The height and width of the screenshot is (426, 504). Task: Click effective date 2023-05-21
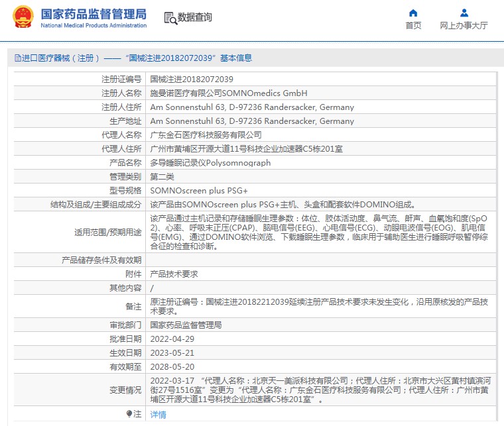point(172,353)
